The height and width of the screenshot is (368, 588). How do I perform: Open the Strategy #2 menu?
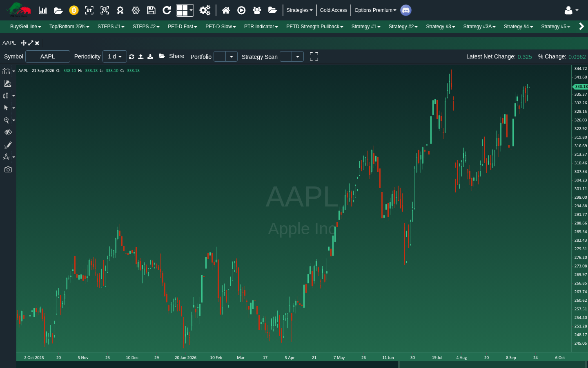pyautogui.click(x=403, y=27)
